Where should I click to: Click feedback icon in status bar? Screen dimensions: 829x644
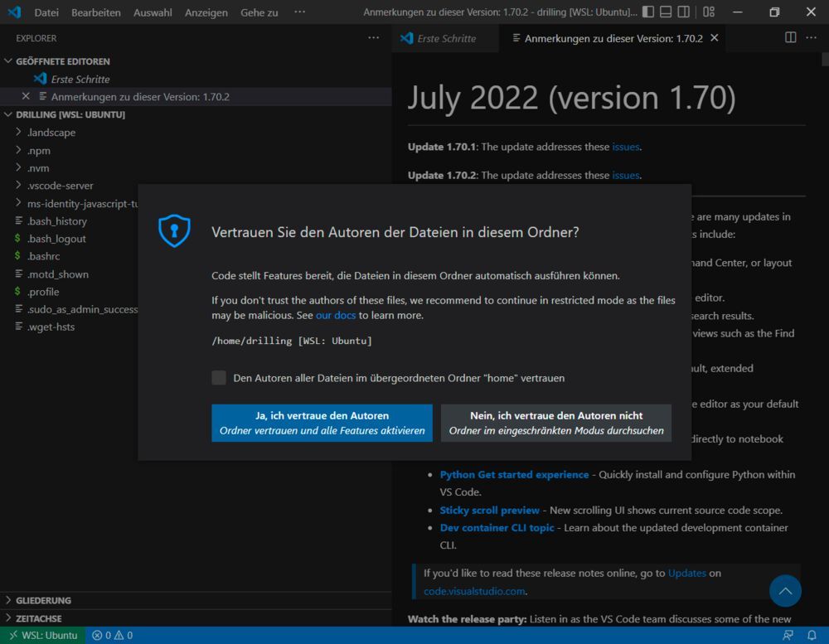point(788,636)
